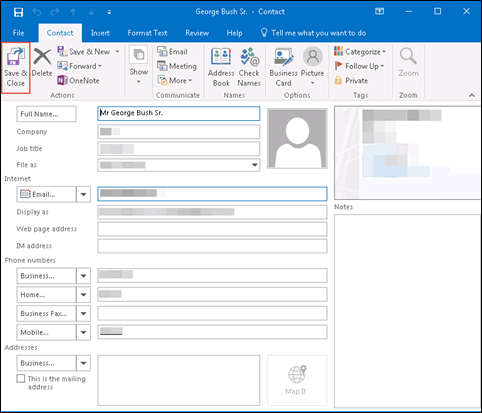
Task: Go to Next Item arrow
Action: 91,12
